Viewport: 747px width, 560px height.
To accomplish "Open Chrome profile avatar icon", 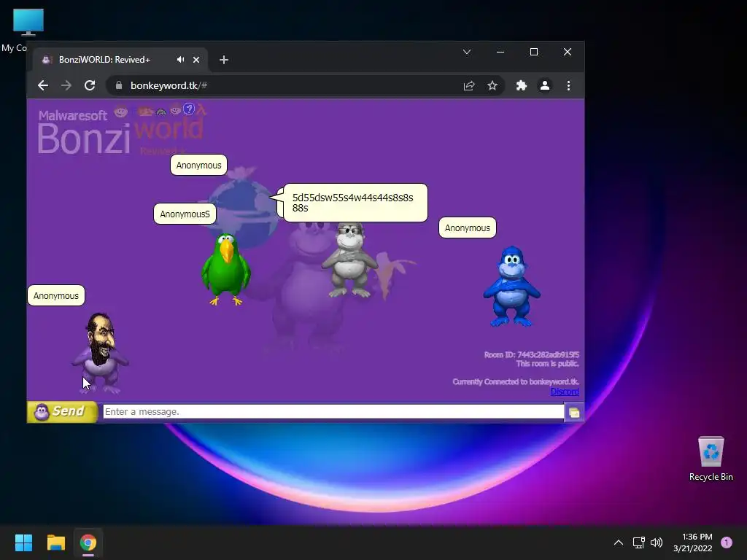I will click(x=545, y=85).
